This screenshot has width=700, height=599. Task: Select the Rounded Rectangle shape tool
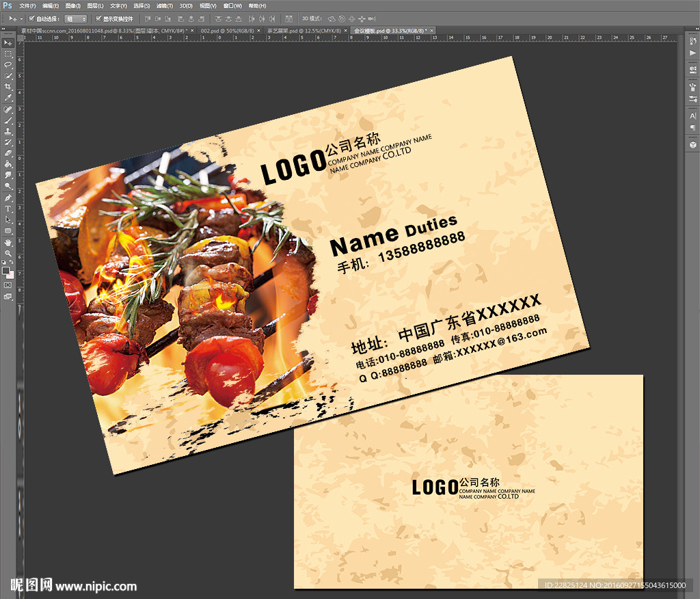[x=8, y=230]
